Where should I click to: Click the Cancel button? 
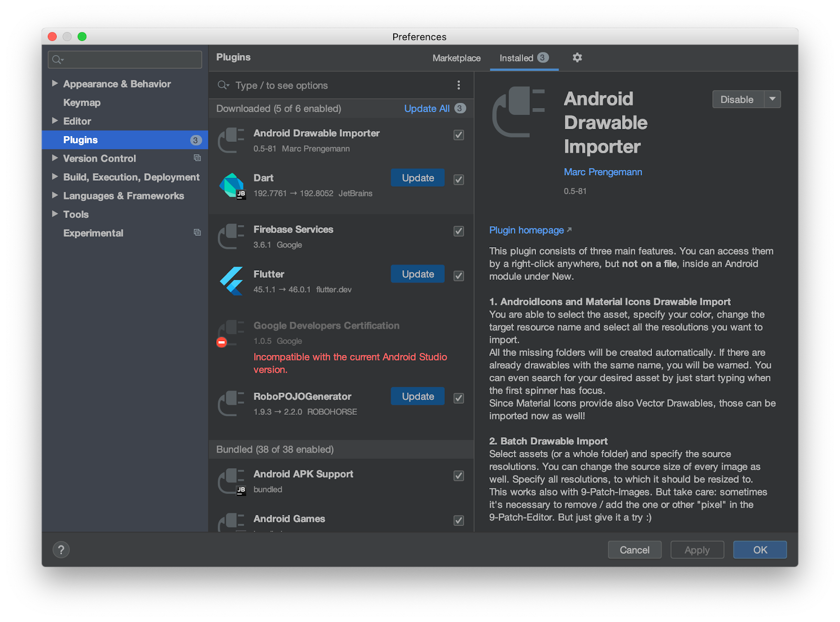pyautogui.click(x=635, y=550)
